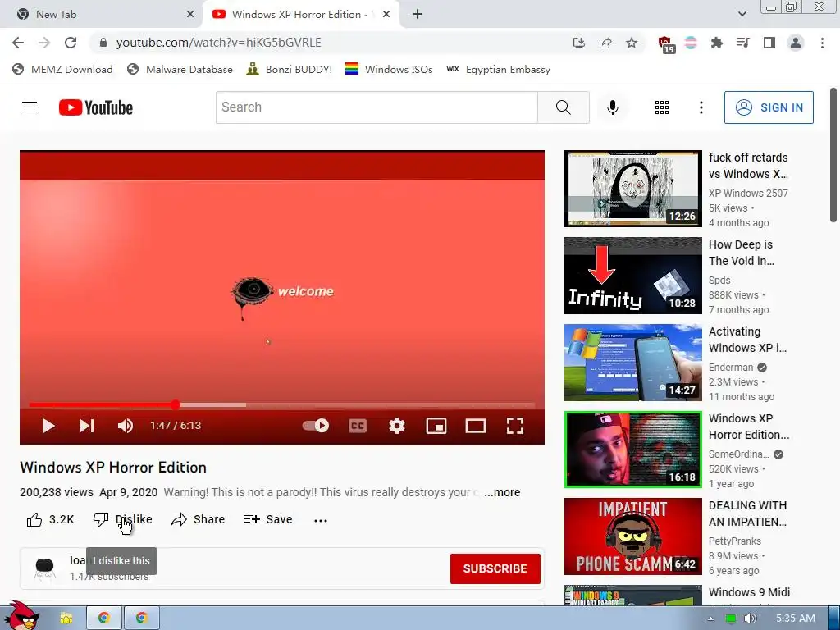
Task: Enable miniplayer mode
Action: 436,426
